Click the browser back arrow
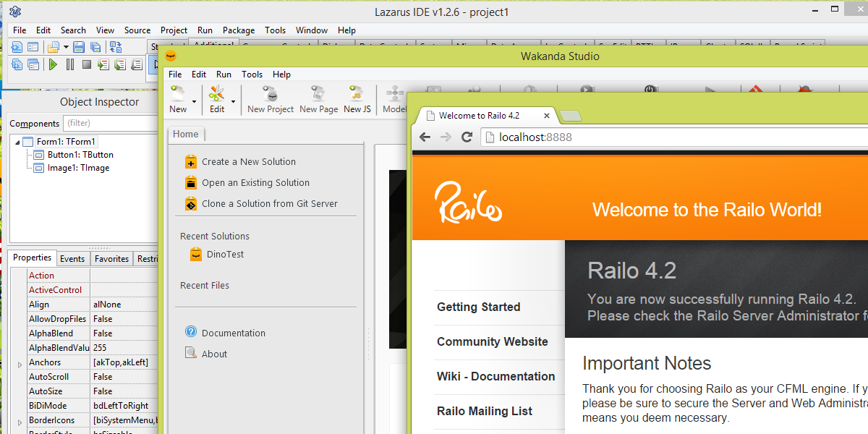868x434 pixels. (x=425, y=137)
